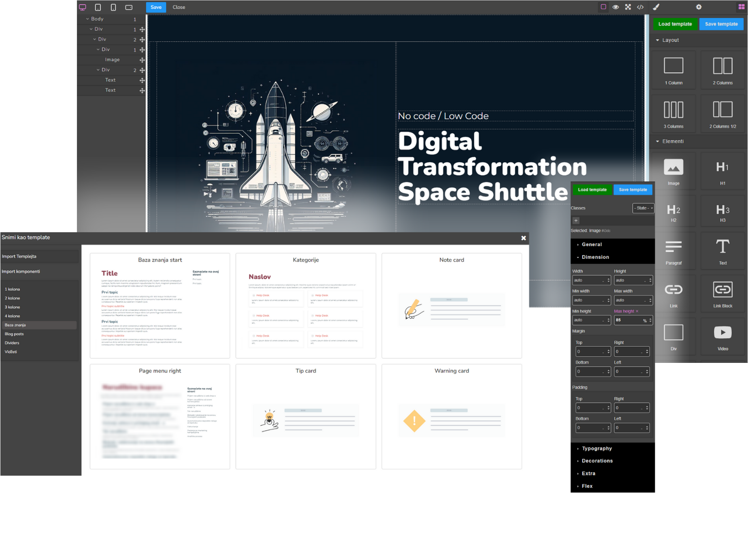Click the green Load template button
The image size is (748, 560).
coord(674,24)
